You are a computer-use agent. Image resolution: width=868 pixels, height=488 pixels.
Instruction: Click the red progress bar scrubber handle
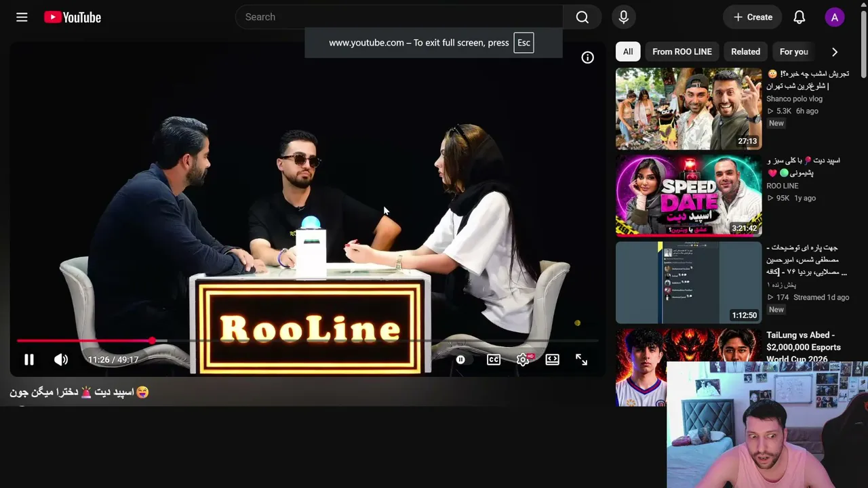point(153,340)
